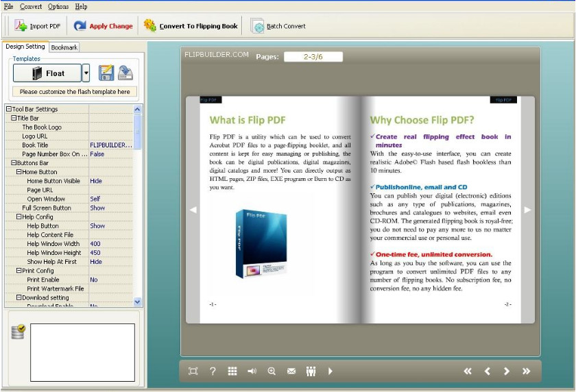Toggle Help Button value Show

pos(111,225)
